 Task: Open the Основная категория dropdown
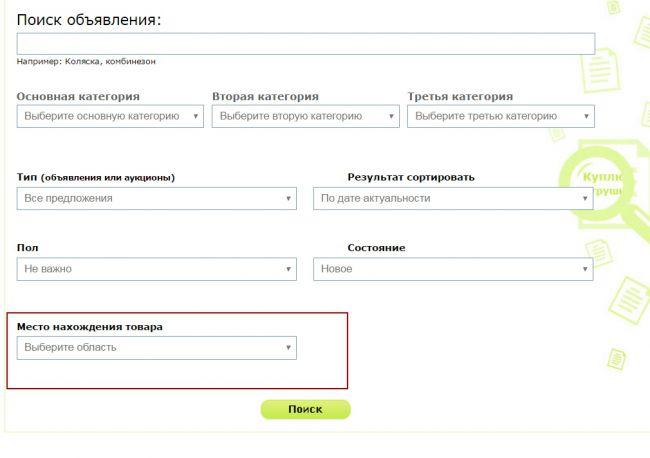[x=110, y=116]
